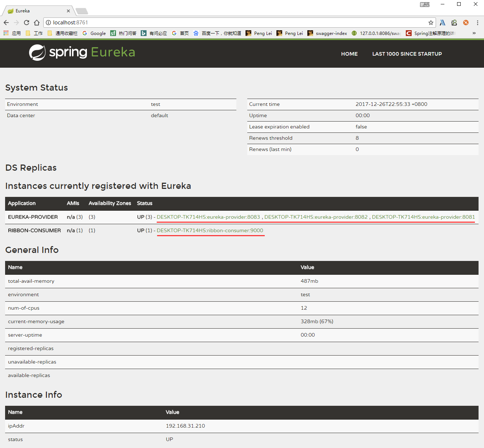The width and height of the screenshot is (484, 448).
Task: Open the Spring注解原理 bookmark
Action: click(x=430, y=33)
